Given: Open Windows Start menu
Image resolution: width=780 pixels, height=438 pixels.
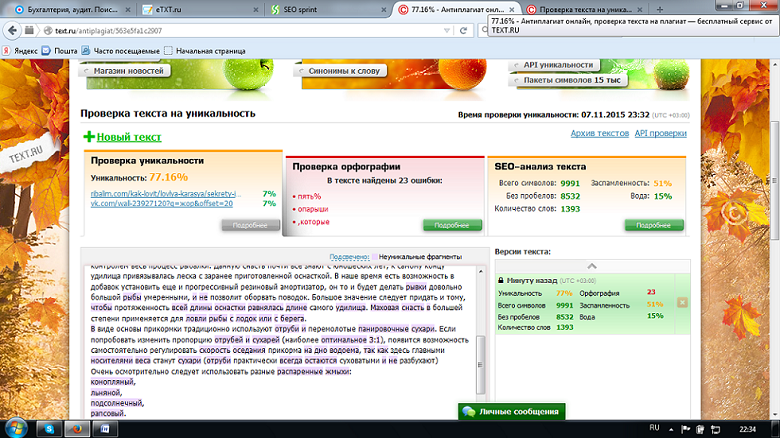Looking at the screenshot, I should [x=16, y=429].
